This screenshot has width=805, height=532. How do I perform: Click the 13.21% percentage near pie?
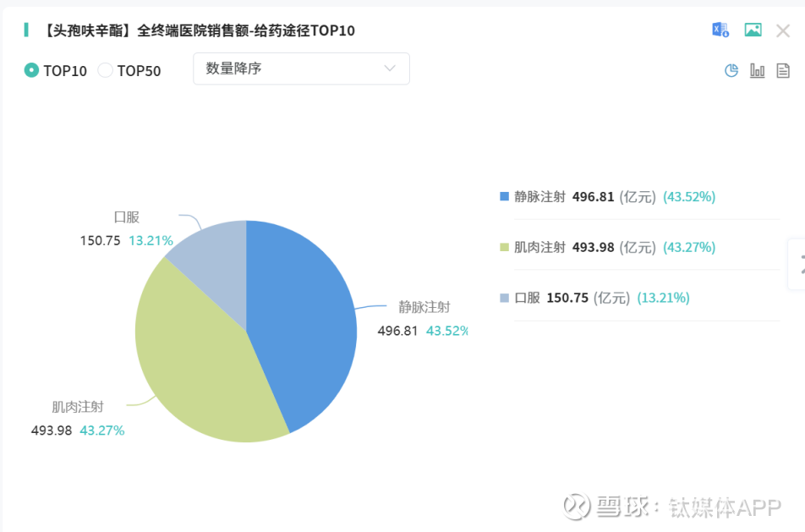pyautogui.click(x=151, y=240)
